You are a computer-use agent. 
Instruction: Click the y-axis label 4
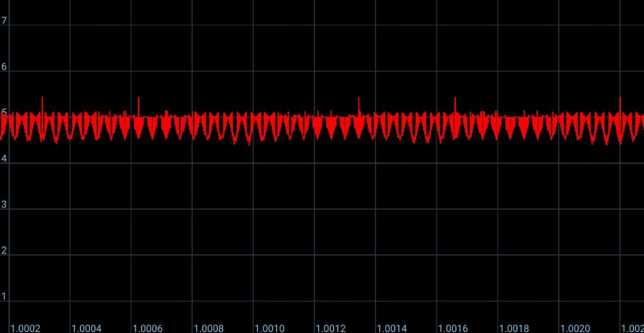pos(4,158)
